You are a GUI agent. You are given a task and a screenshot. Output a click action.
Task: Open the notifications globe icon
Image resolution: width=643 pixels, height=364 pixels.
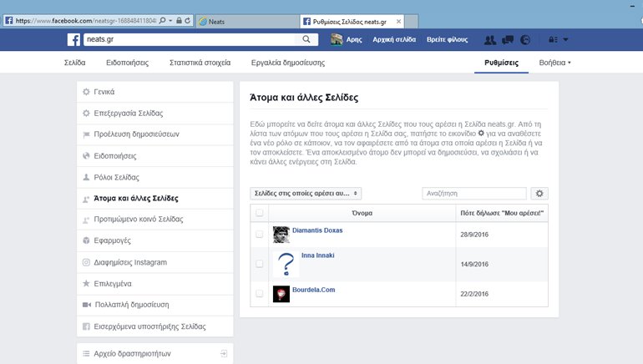(525, 40)
